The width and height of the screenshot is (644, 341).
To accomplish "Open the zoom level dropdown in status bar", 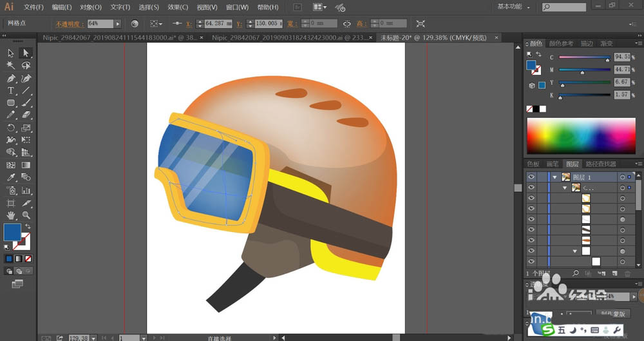I will point(93,338).
